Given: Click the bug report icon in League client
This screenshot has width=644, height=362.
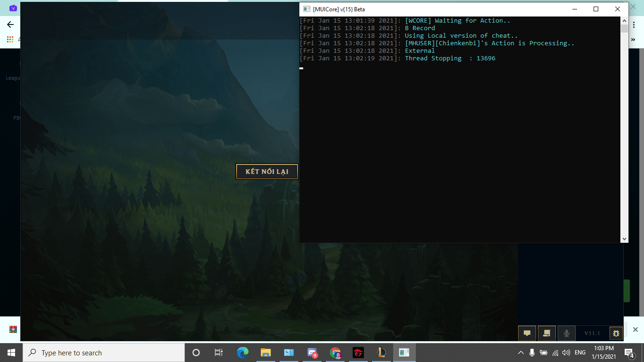Looking at the screenshot, I should click(x=616, y=333).
